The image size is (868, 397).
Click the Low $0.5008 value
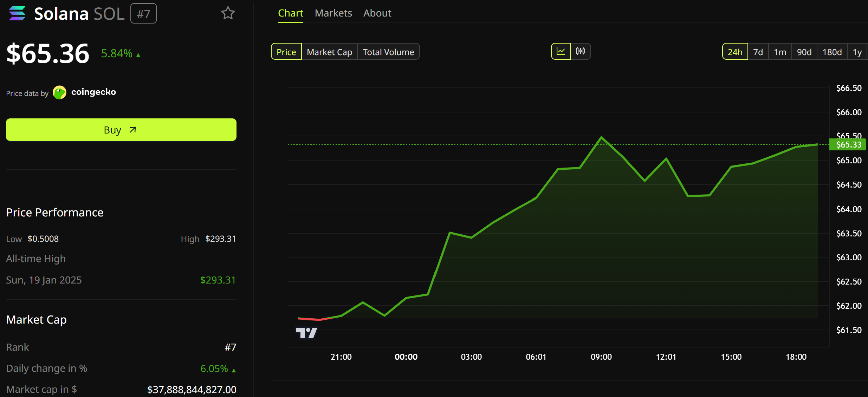tap(43, 239)
